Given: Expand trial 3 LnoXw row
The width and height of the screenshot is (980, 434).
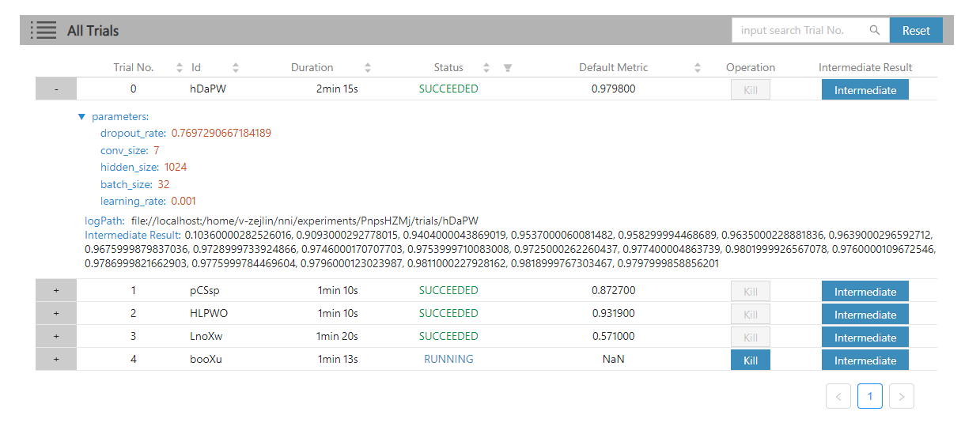Looking at the screenshot, I should (56, 337).
